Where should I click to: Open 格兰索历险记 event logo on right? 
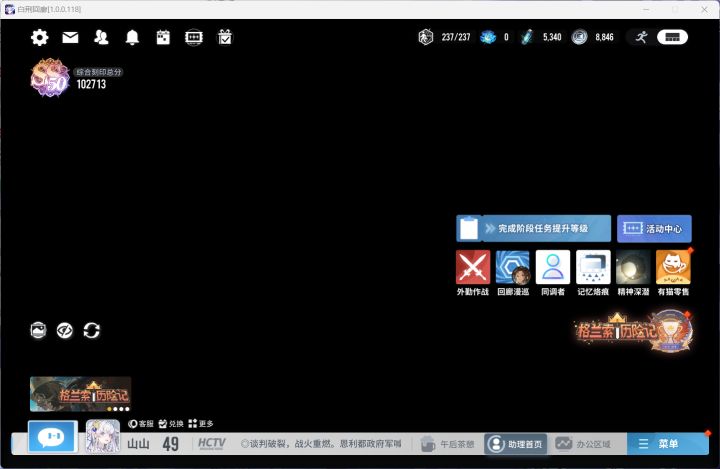pos(634,331)
